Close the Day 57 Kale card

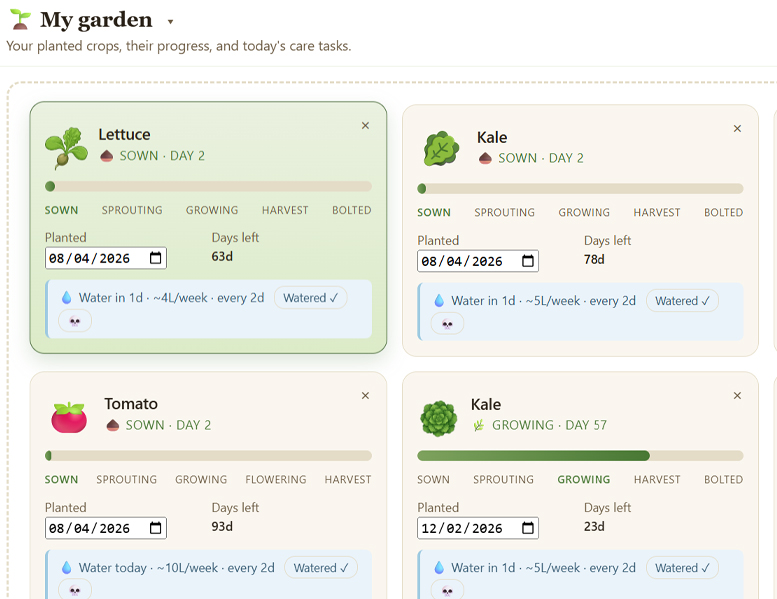(737, 396)
